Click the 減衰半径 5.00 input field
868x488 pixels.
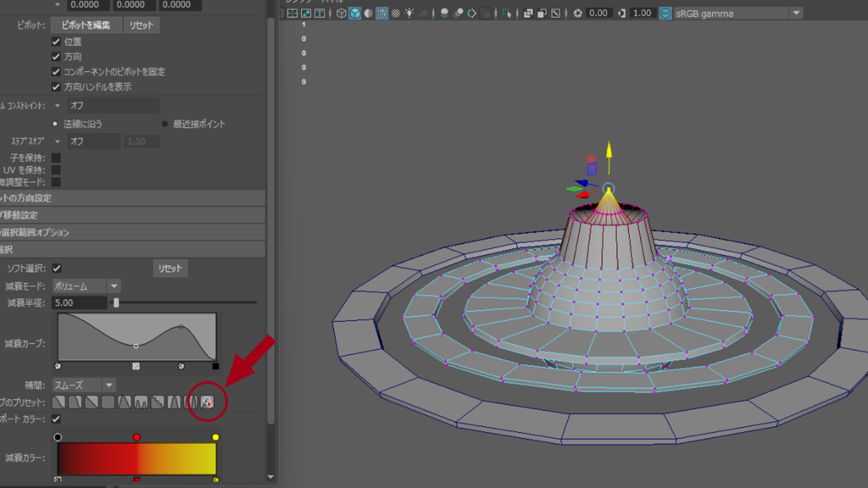[x=79, y=302]
